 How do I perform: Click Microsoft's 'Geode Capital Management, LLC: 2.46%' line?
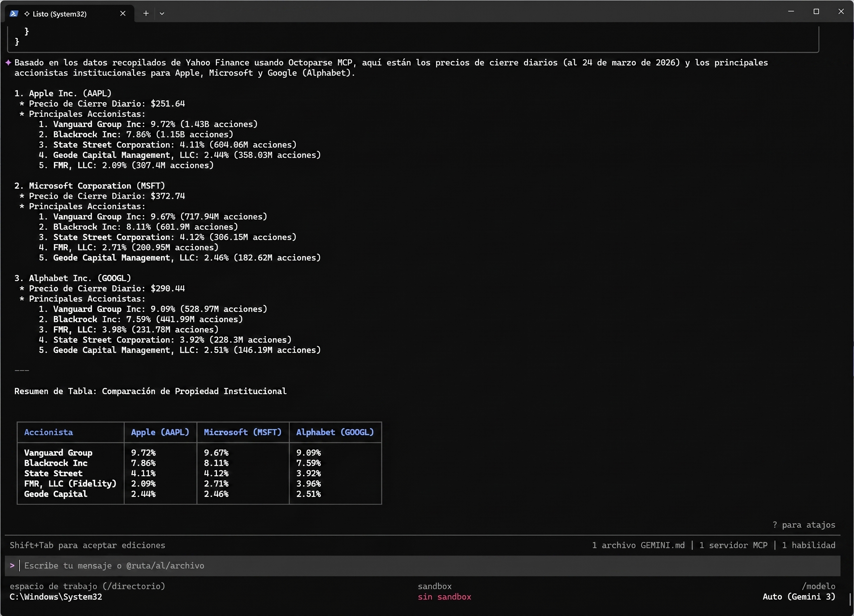pos(179,258)
